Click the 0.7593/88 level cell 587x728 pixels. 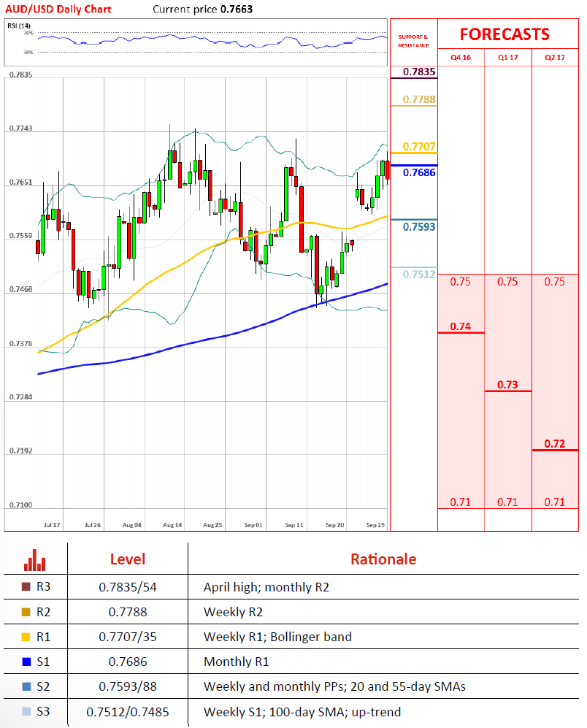click(x=128, y=686)
